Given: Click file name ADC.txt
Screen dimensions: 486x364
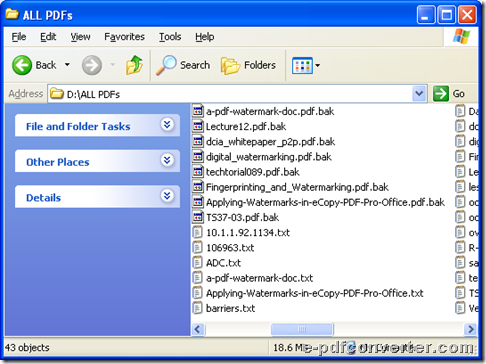Looking at the screenshot, I should pos(223,263).
